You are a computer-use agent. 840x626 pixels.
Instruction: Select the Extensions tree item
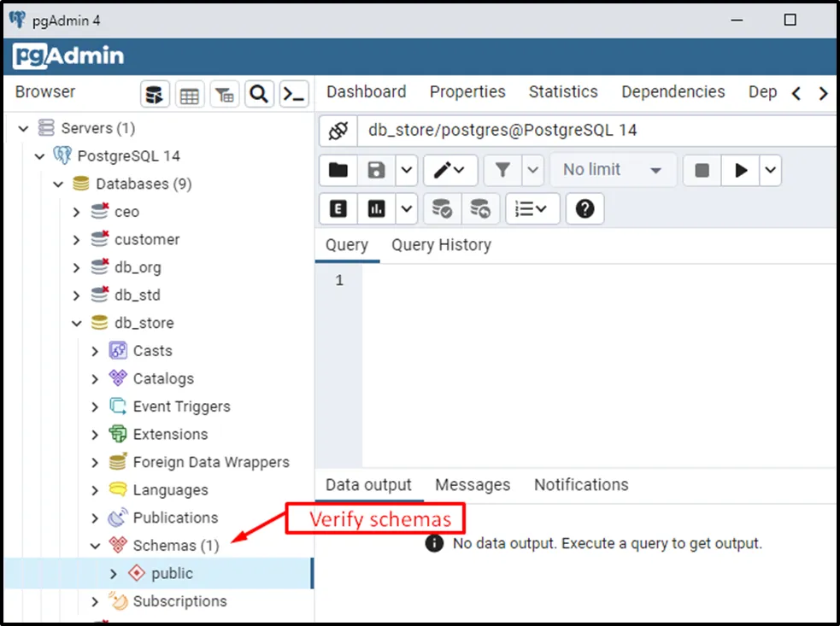[170, 435]
